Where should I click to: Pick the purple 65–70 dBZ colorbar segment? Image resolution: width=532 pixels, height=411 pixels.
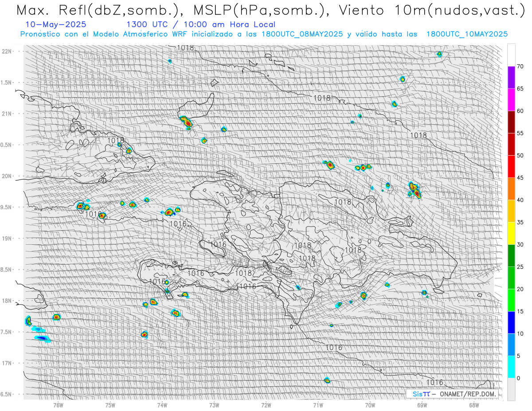tap(511, 78)
